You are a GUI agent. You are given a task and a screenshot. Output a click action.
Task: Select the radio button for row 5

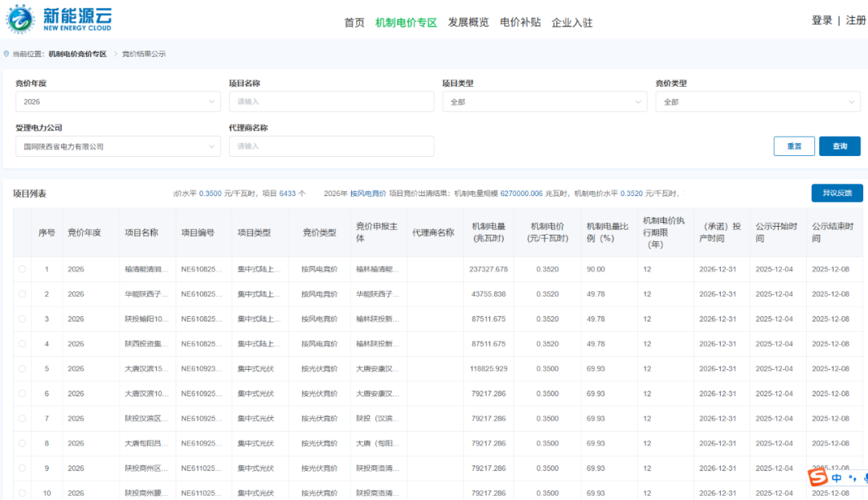point(23,369)
